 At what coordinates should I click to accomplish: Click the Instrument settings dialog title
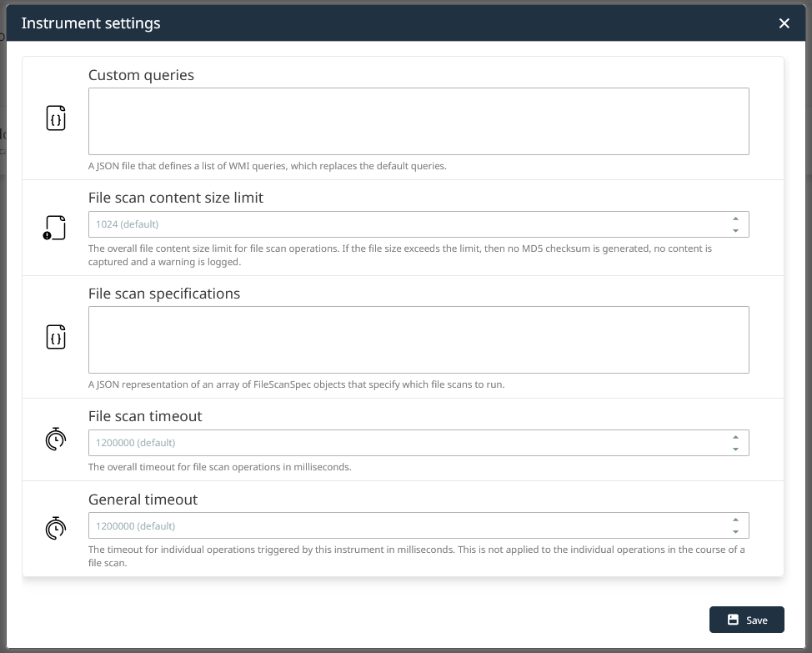pos(91,23)
